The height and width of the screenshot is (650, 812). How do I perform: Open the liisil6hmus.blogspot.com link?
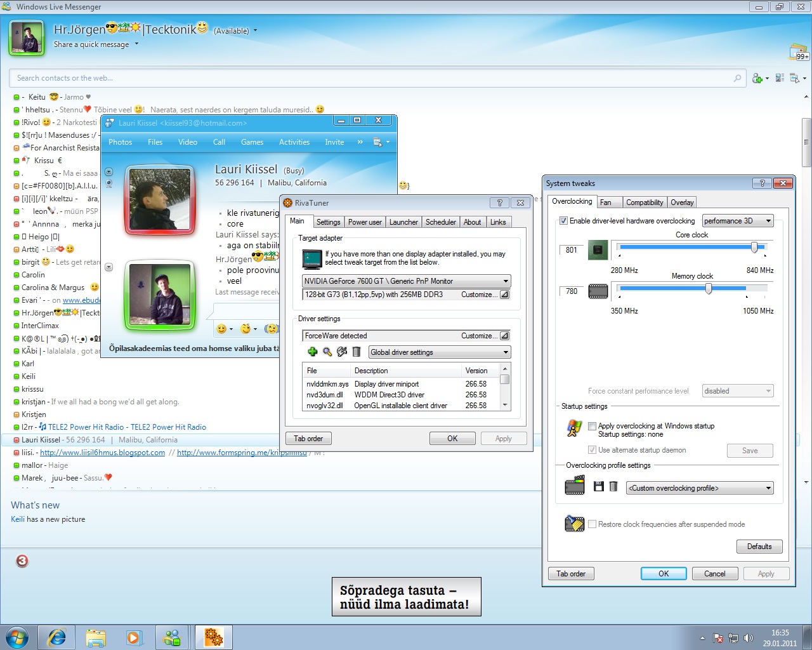coord(102,453)
